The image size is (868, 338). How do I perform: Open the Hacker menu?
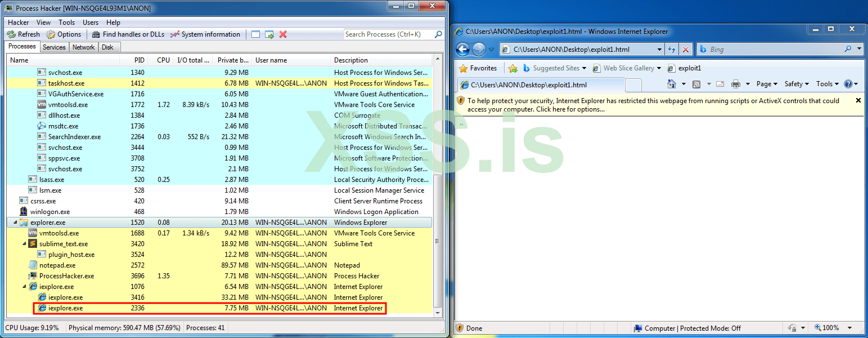(x=19, y=23)
